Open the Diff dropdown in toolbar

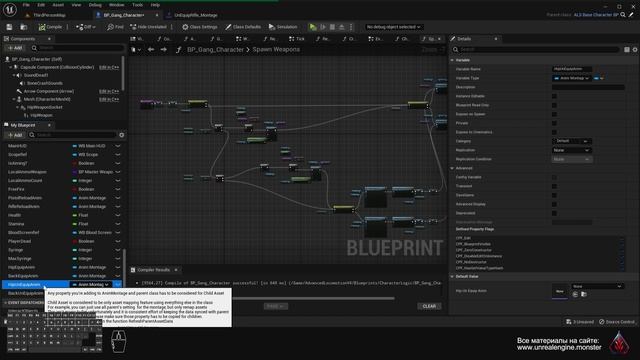coord(86,27)
